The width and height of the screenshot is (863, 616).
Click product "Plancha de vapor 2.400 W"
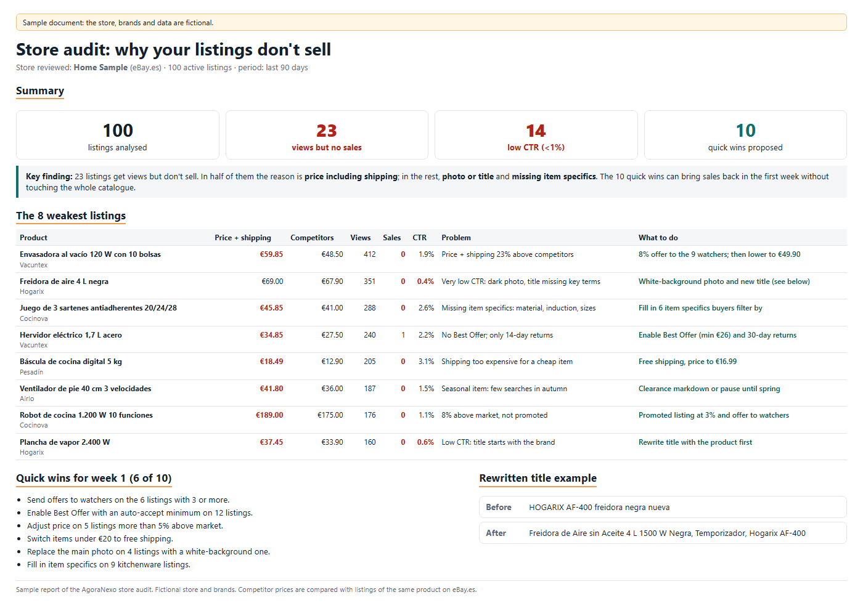pos(65,442)
